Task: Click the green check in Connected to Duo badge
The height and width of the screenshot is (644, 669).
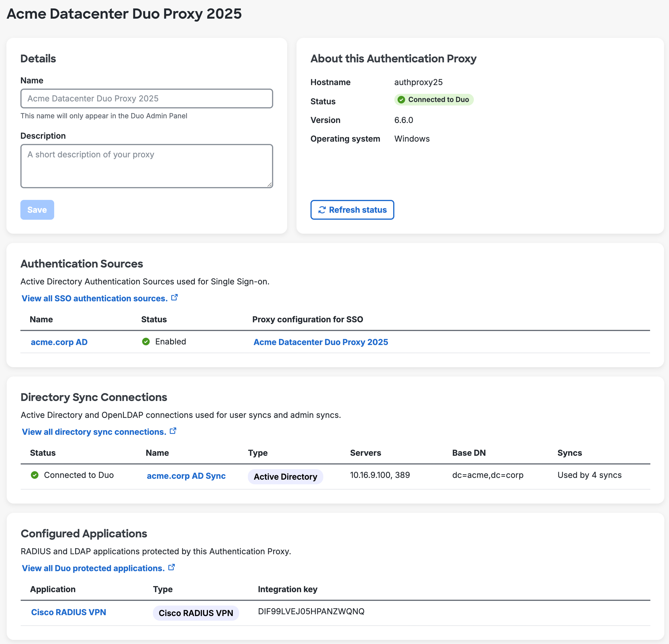Action: 401,99
